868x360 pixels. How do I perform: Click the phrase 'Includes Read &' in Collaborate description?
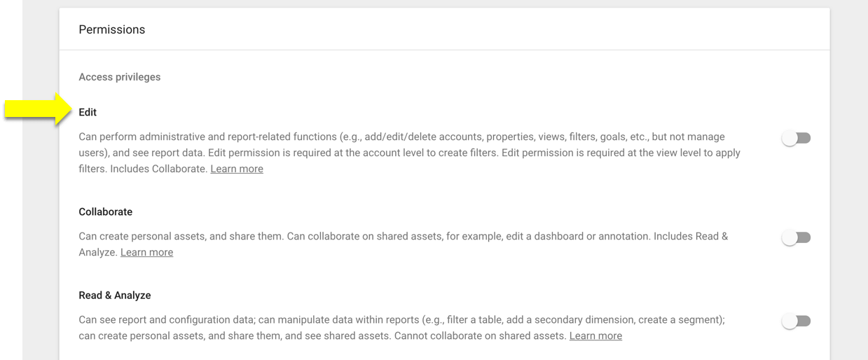691,236
